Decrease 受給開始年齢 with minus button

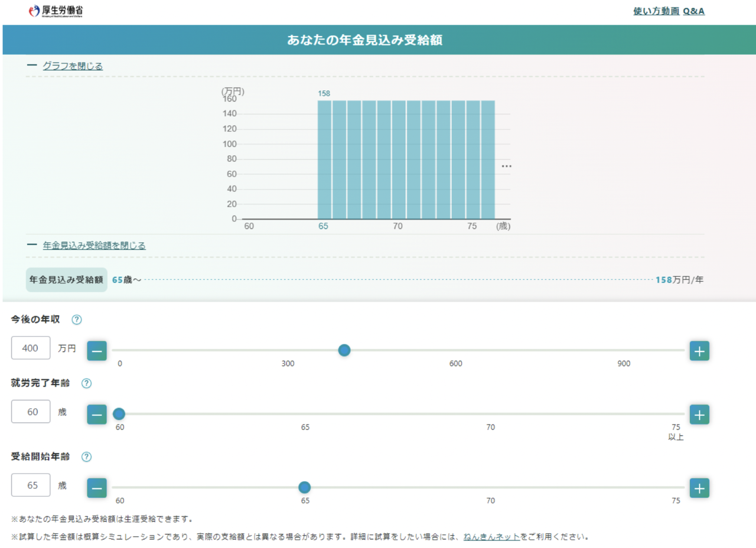(x=97, y=488)
